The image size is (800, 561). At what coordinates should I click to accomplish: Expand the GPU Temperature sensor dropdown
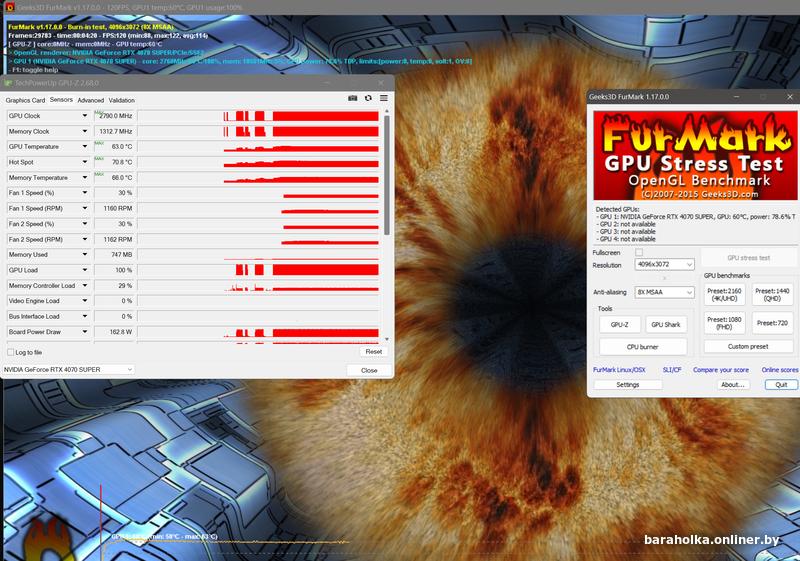85,146
